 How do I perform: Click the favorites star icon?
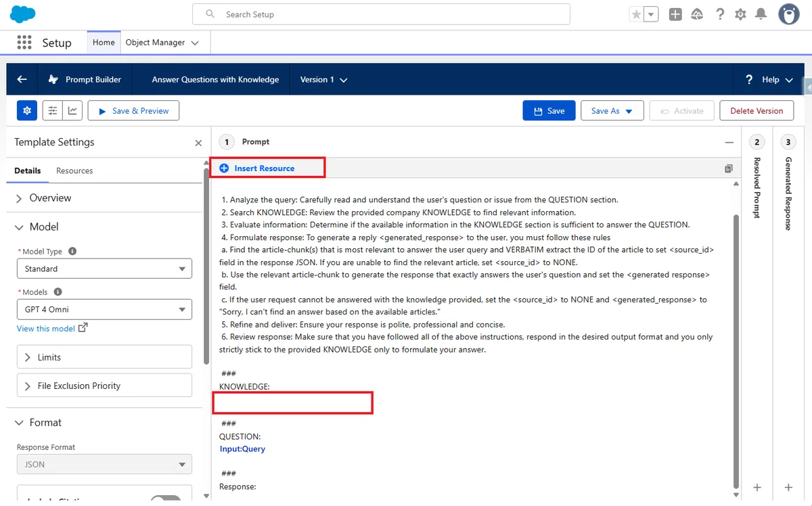(x=636, y=14)
